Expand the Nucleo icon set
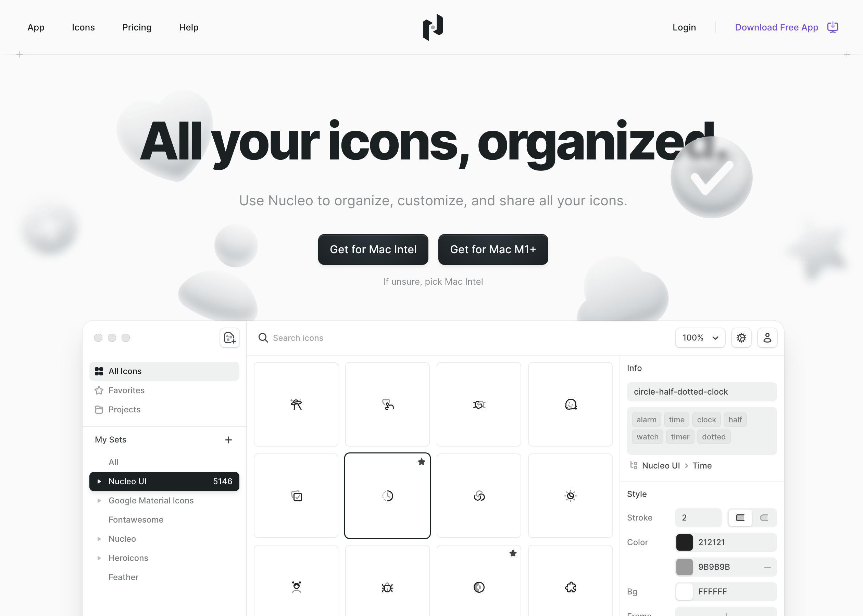This screenshot has height=616, width=863. coord(101,539)
